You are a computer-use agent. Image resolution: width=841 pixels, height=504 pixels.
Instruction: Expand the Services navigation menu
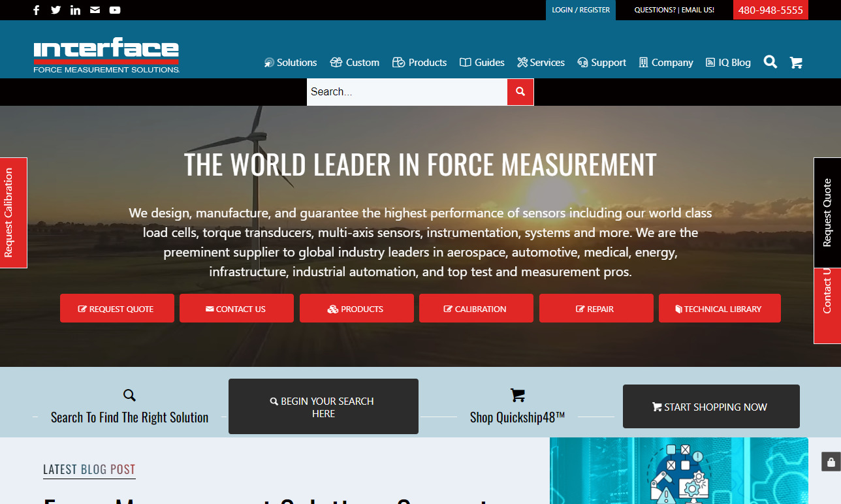point(541,63)
